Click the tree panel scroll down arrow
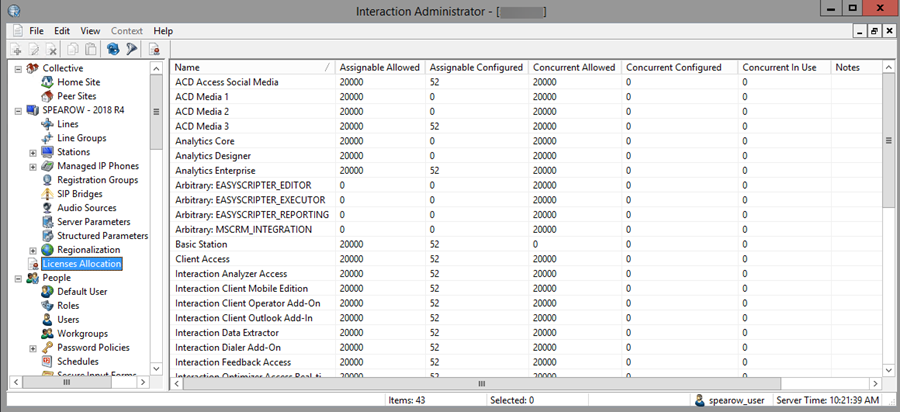This screenshot has height=412, width=900. (156, 368)
